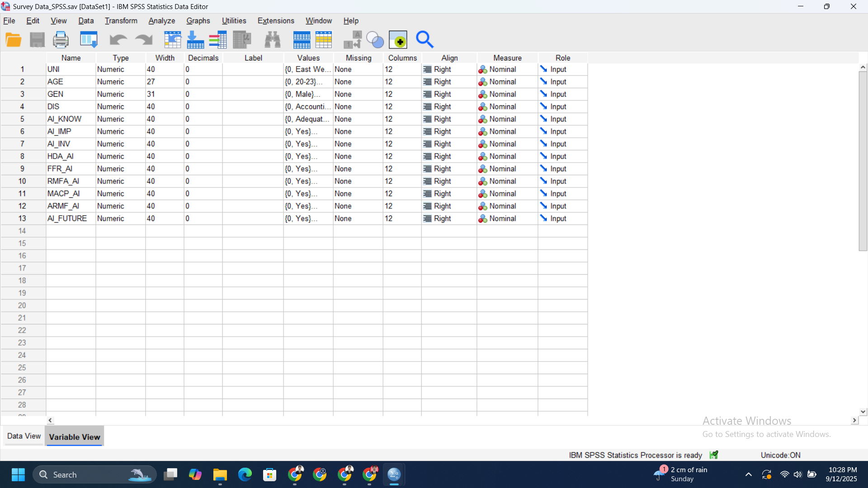Image resolution: width=868 pixels, height=488 pixels.
Task: Click the blue magnifier Search icon
Action: 425,40
